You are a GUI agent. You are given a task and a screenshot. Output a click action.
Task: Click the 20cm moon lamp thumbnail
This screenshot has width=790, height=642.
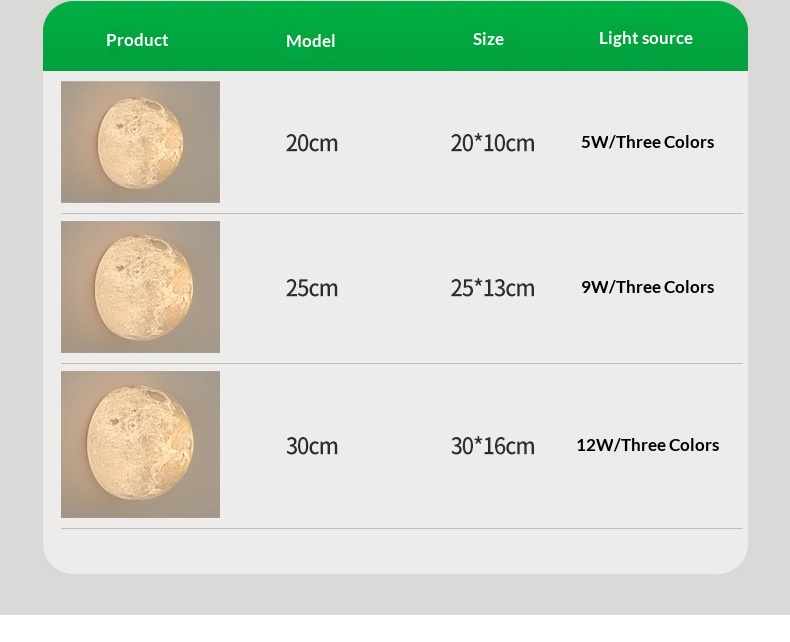(x=140, y=142)
